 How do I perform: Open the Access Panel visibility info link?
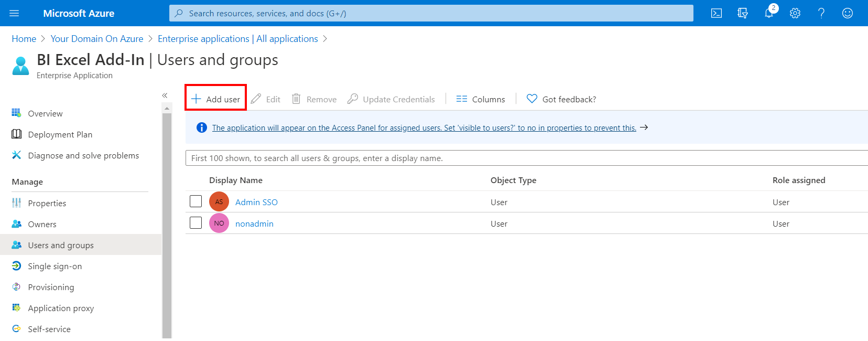click(424, 127)
